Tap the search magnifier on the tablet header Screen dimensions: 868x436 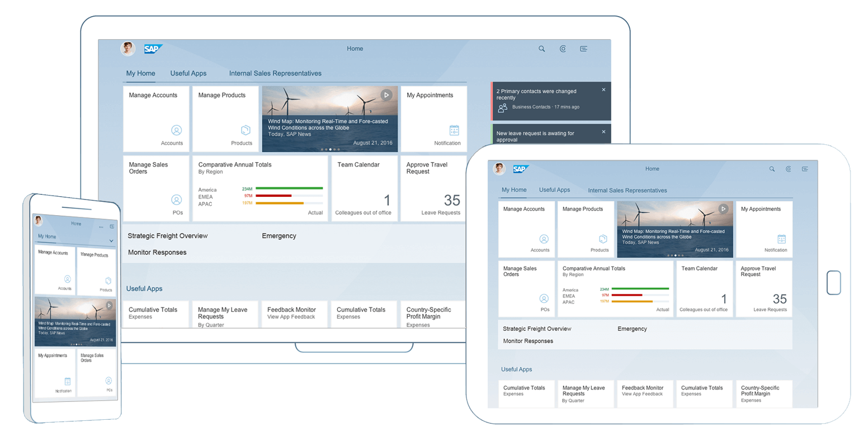[x=772, y=169]
